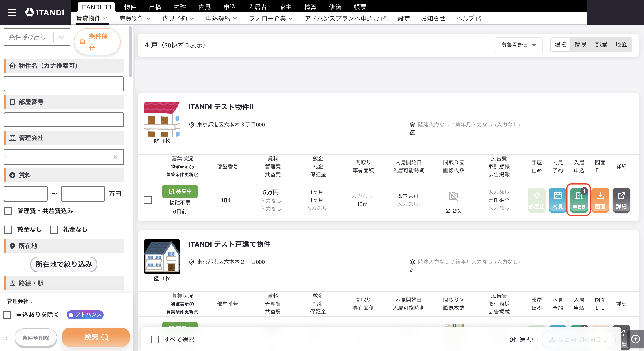Click the maximum 賃料 input field

pyautogui.click(x=83, y=194)
